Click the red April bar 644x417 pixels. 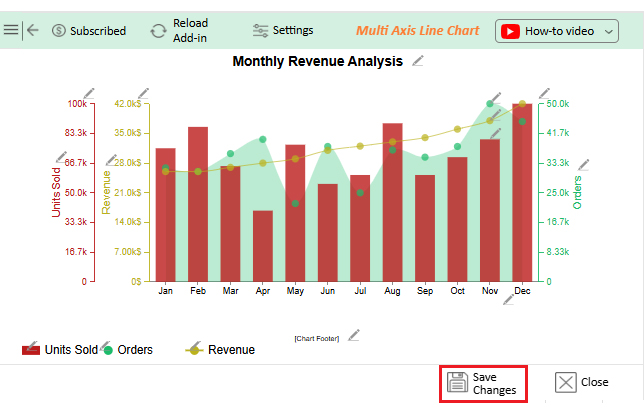[263, 245]
